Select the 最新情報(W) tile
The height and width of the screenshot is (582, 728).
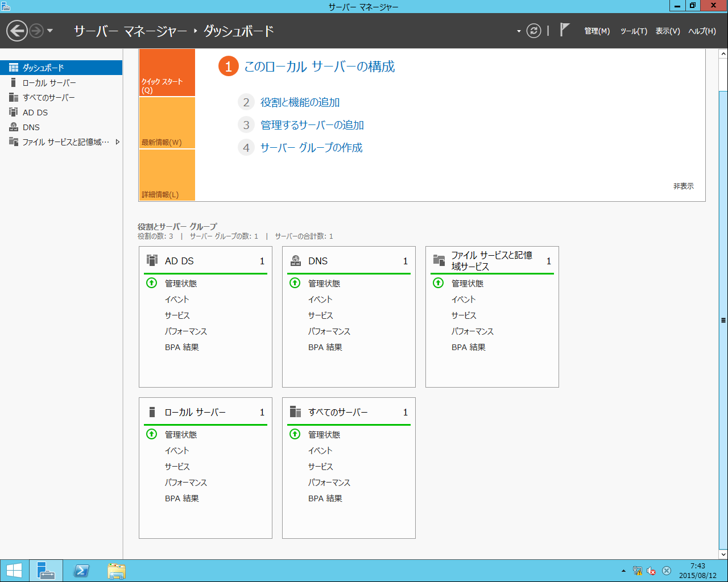point(167,123)
